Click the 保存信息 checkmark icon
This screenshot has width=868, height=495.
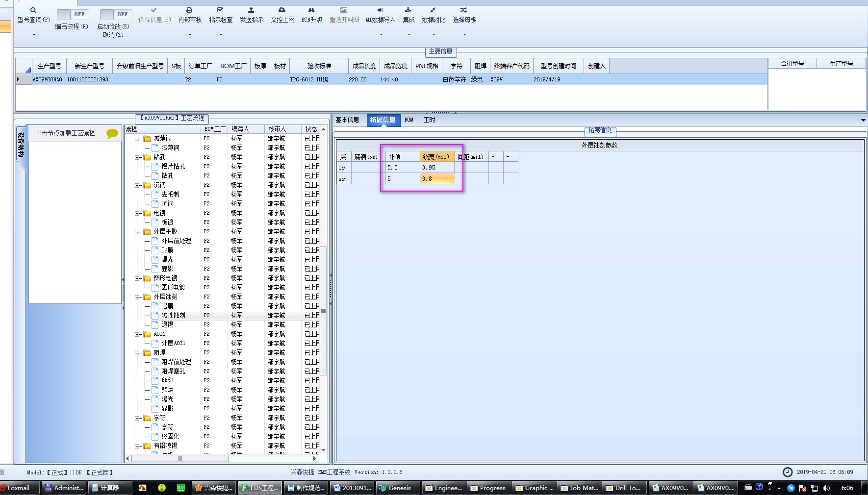point(154,10)
